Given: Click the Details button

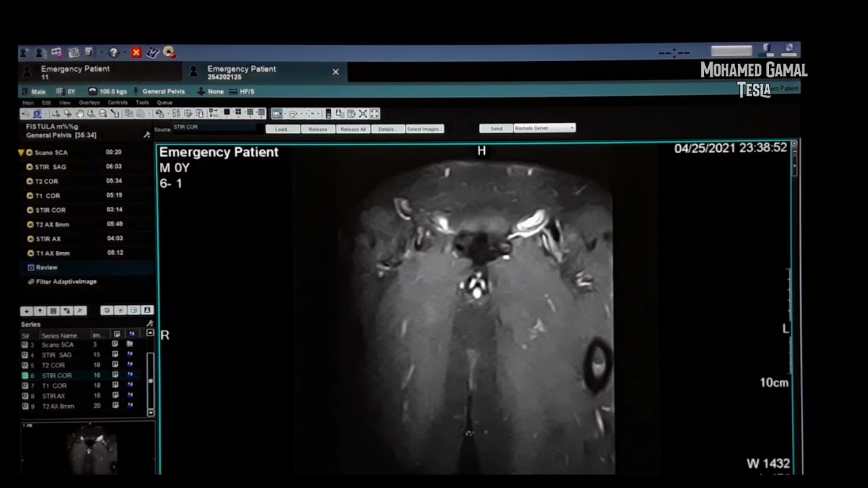Looking at the screenshot, I should pos(387,129).
